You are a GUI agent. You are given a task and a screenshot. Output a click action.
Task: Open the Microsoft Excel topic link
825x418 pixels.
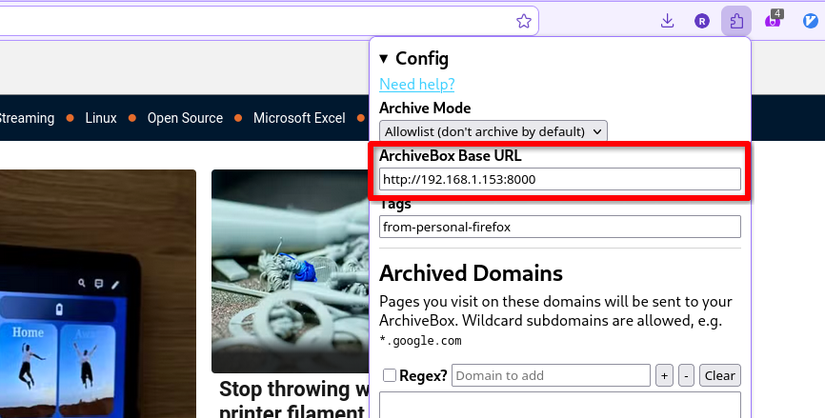299,118
